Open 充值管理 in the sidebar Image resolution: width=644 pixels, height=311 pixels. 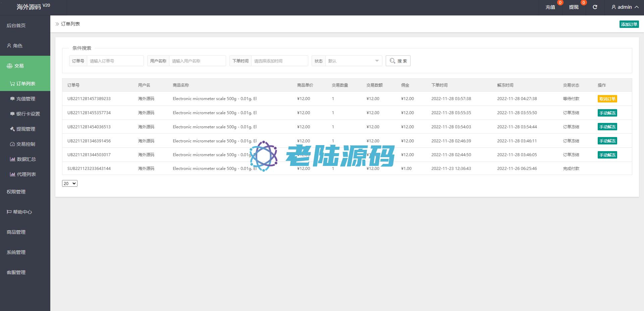(25, 99)
